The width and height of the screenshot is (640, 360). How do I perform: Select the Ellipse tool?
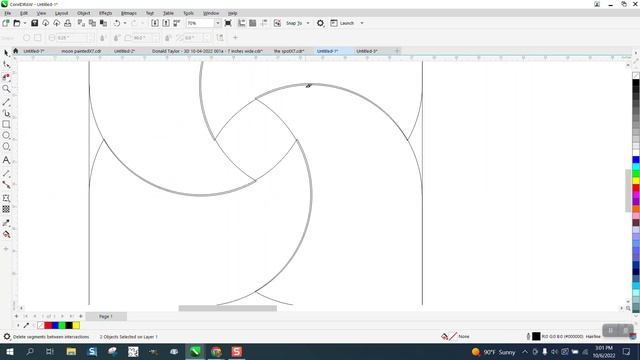click(6, 135)
